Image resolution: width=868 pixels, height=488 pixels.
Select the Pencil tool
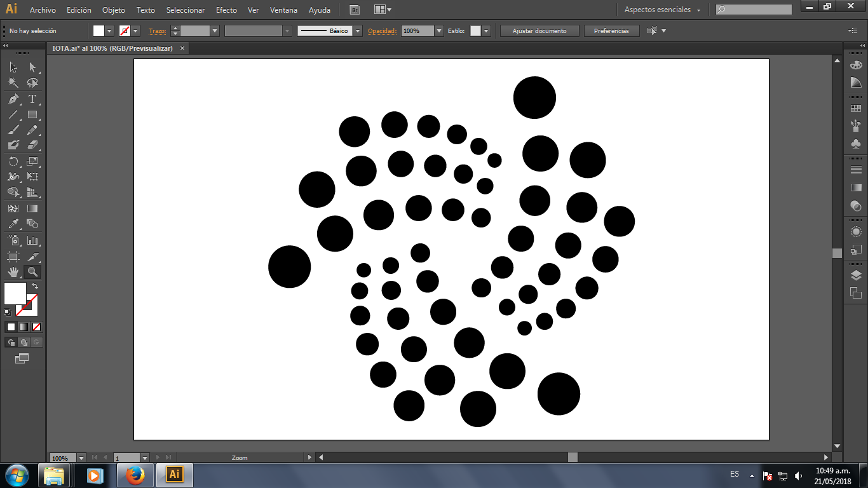(x=32, y=130)
